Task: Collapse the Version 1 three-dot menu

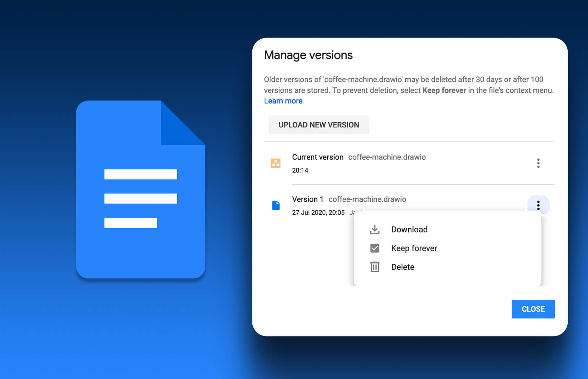Action: point(538,205)
